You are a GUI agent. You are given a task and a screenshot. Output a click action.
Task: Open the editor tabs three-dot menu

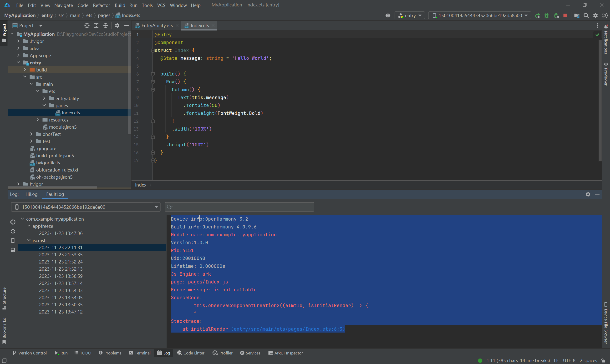click(x=598, y=25)
